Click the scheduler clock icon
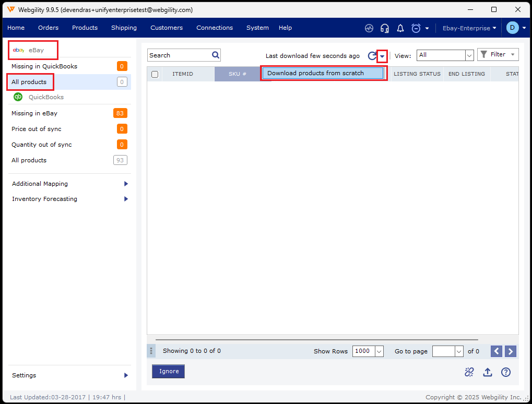This screenshot has width=532, height=404. pyautogui.click(x=416, y=28)
